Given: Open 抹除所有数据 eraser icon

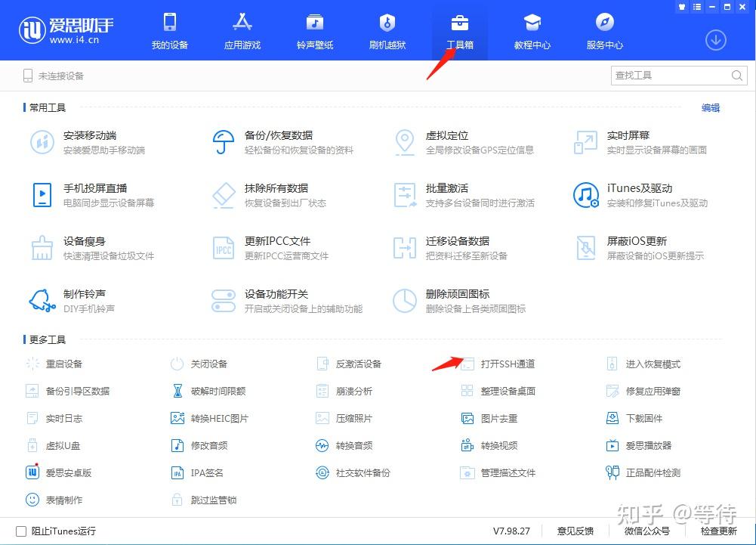Looking at the screenshot, I should [x=224, y=195].
